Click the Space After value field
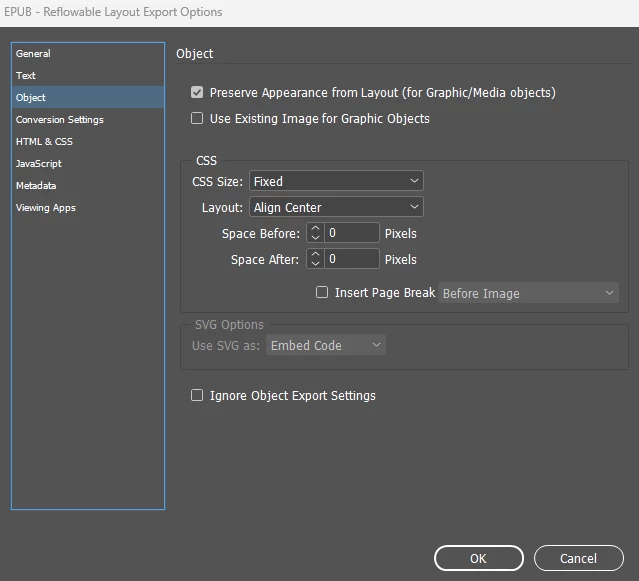The height and width of the screenshot is (581, 639). point(352,259)
